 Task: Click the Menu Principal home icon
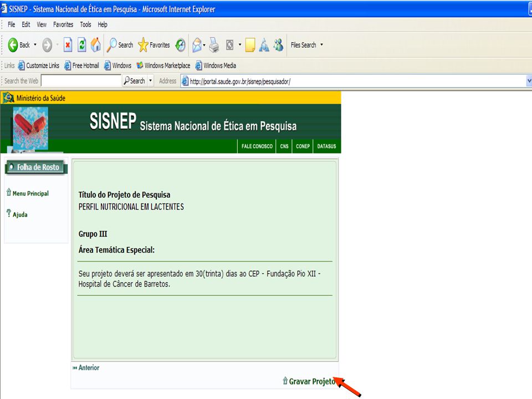(x=9, y=192)
